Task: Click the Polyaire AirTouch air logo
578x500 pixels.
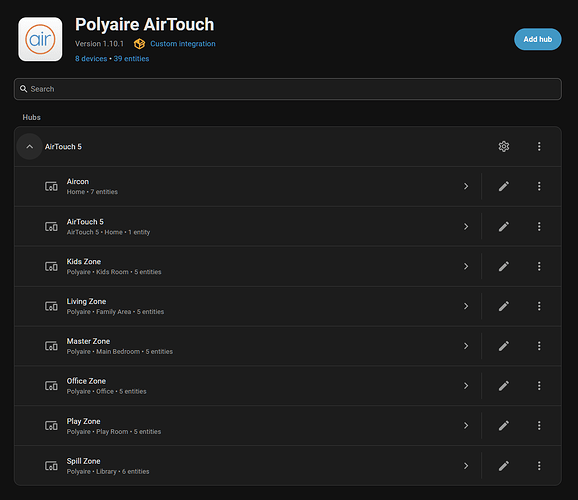Action: pos(40,39)
